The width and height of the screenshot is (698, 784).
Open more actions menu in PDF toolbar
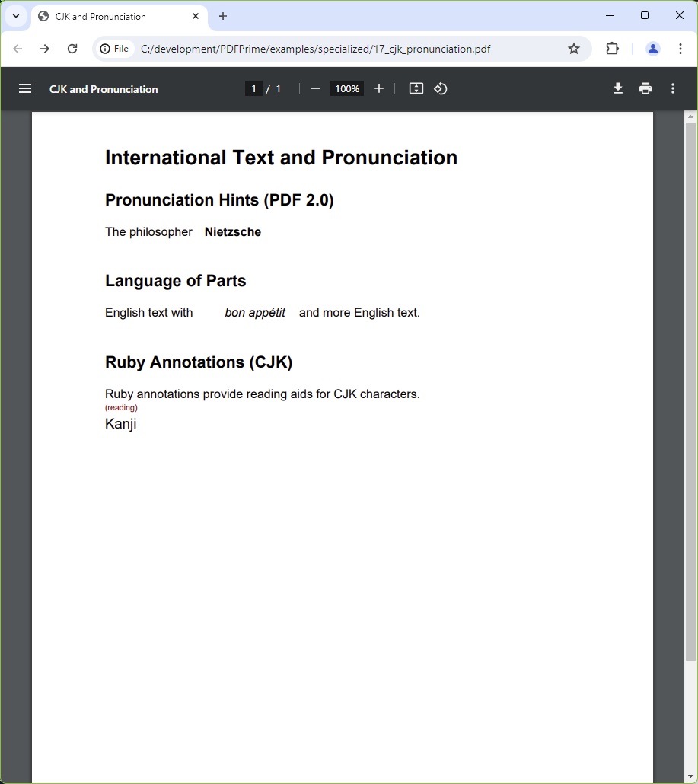click(x=672, y=88)
